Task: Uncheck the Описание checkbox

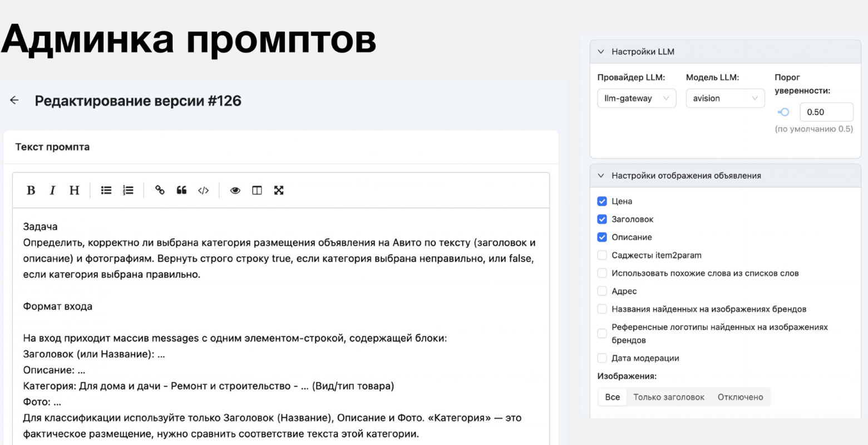Action: tap(602, 237)
